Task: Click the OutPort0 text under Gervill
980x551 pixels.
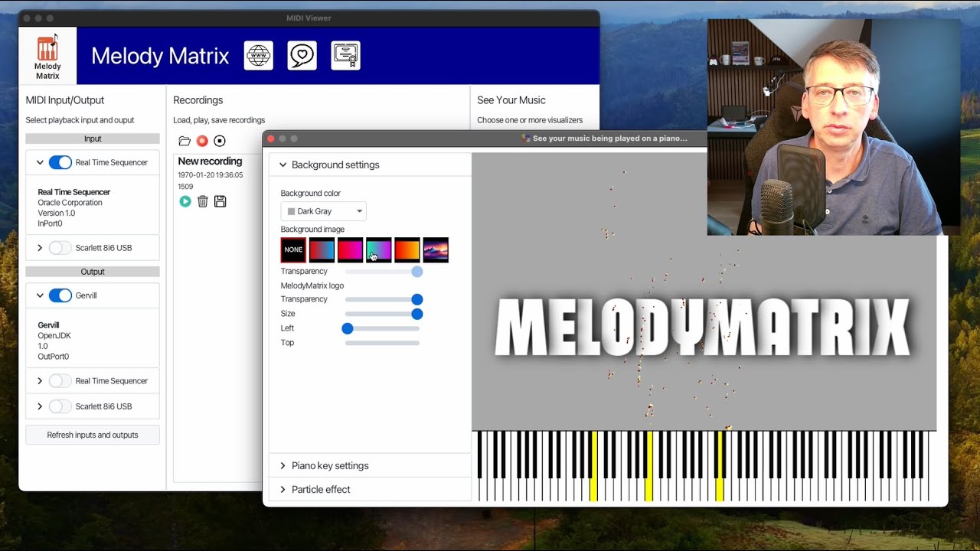Action: (54, 357)
